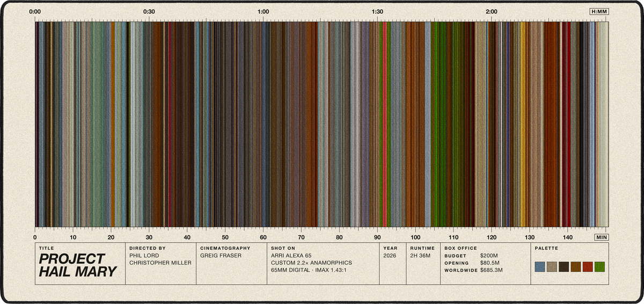Click minute label 140 on bottom axis
The width and height of the screenshot is (644, 304).
tap(568, 237)
